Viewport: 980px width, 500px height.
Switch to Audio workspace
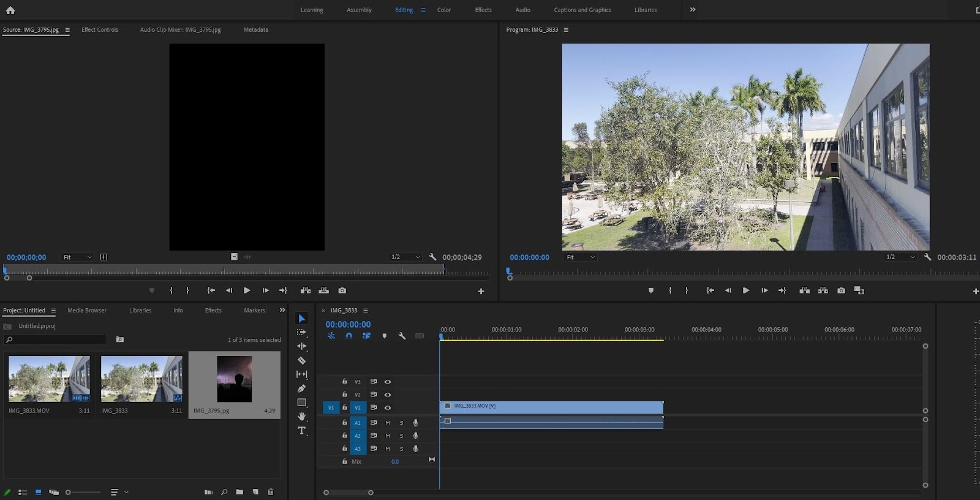[x=522, y=10]
